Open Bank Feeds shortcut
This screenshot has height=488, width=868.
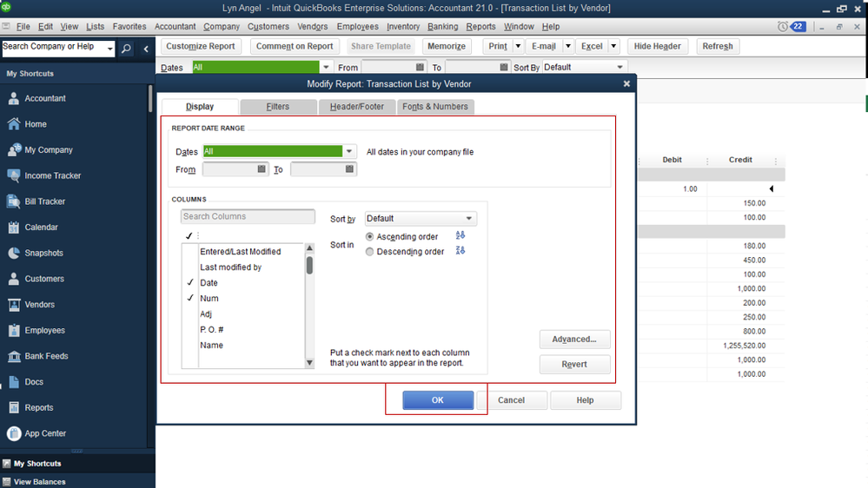pos(47,356)
